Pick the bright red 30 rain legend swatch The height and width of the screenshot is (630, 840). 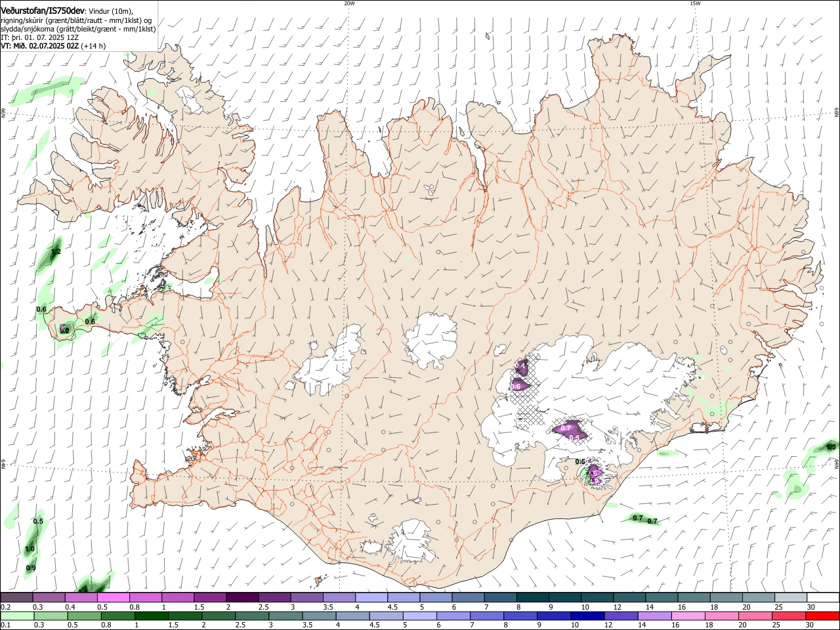pos(822,616)
